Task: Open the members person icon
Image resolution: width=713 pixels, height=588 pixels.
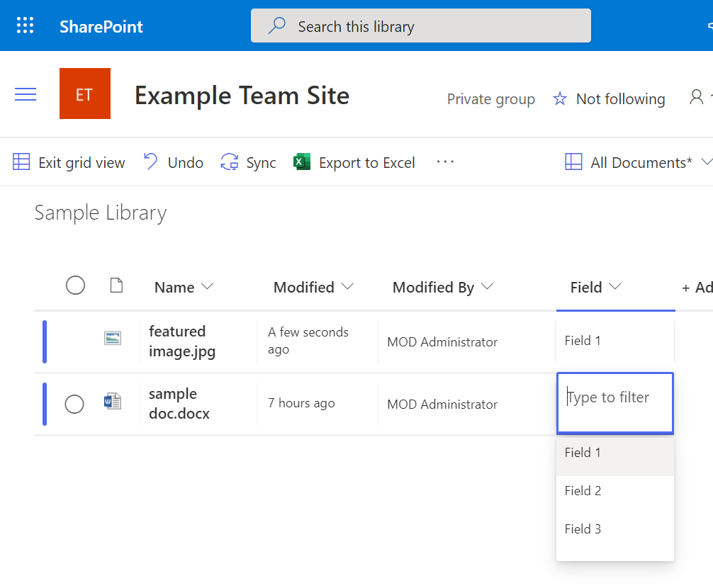Action: 696,97
